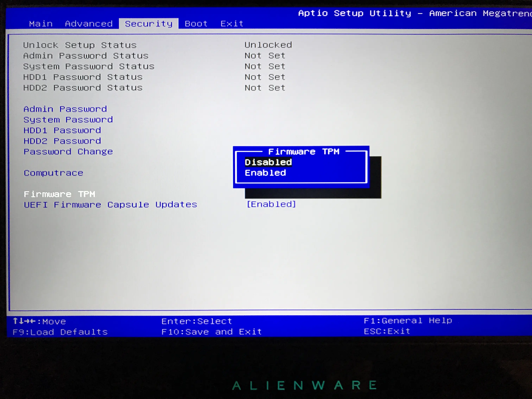
Task: Click the F9:Load Defaults hint
Action: 60,332
